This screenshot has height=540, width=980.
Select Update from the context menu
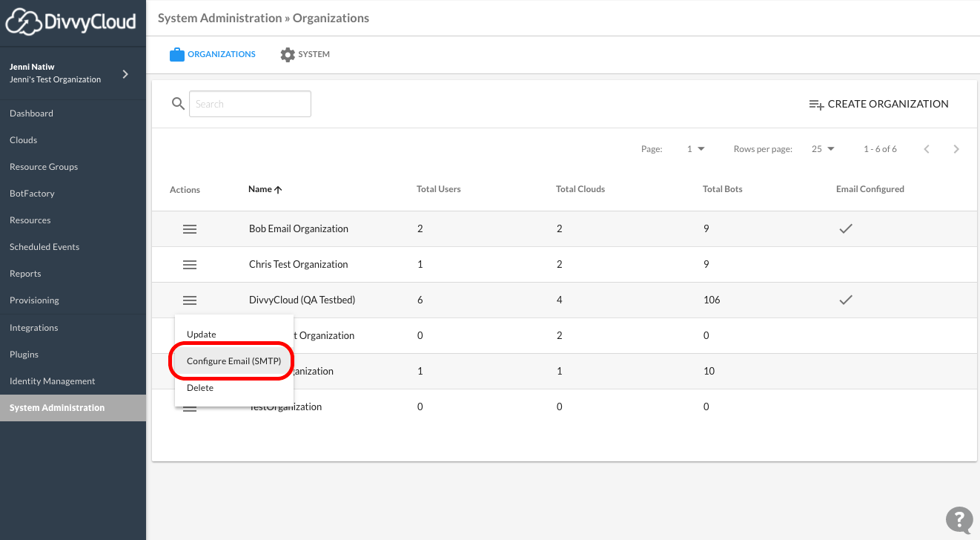click(x=234, y=335)
